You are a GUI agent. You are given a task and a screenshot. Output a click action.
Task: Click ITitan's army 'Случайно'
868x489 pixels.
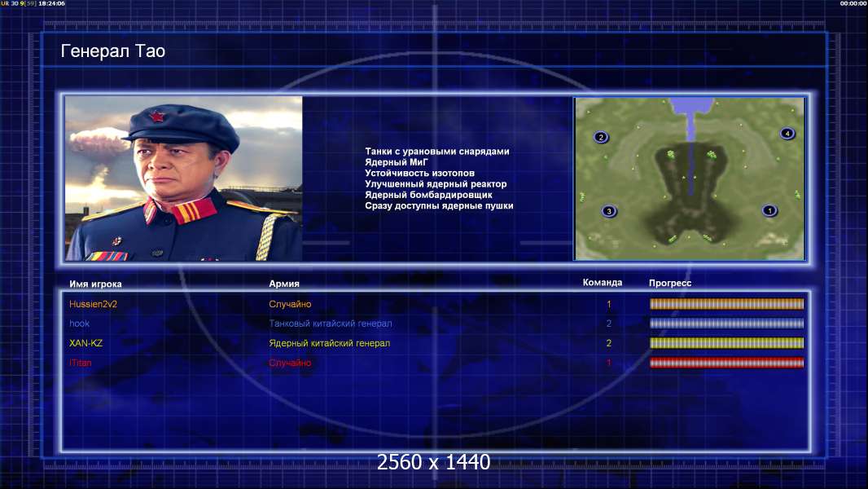[x=290, y=363]
